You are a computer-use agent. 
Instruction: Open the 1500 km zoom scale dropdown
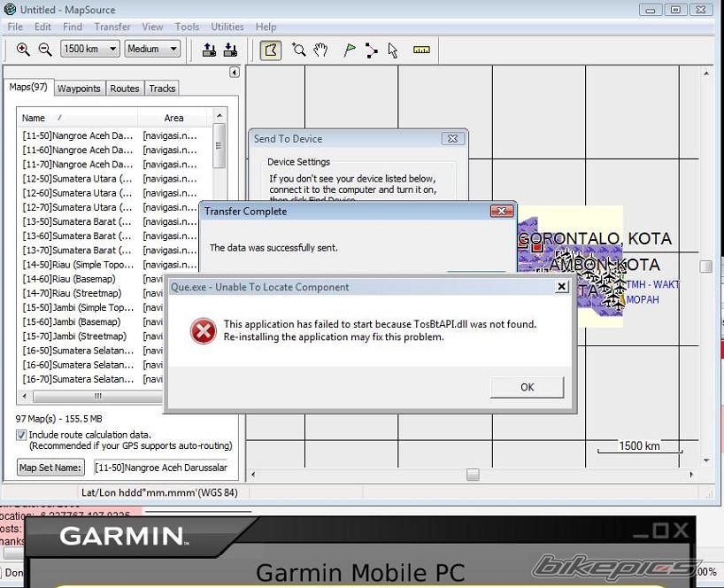pyautogui.click(x=89, y=50)
